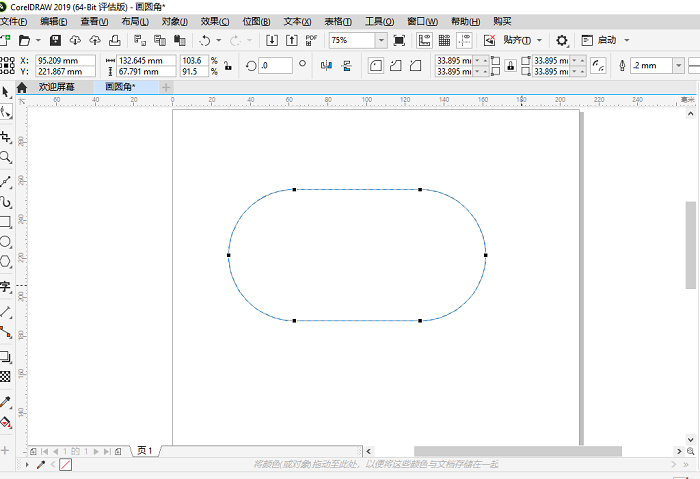Choose the chamfered corner type
The height and width of the screenshot is (479, 700).
click(416, 66)
